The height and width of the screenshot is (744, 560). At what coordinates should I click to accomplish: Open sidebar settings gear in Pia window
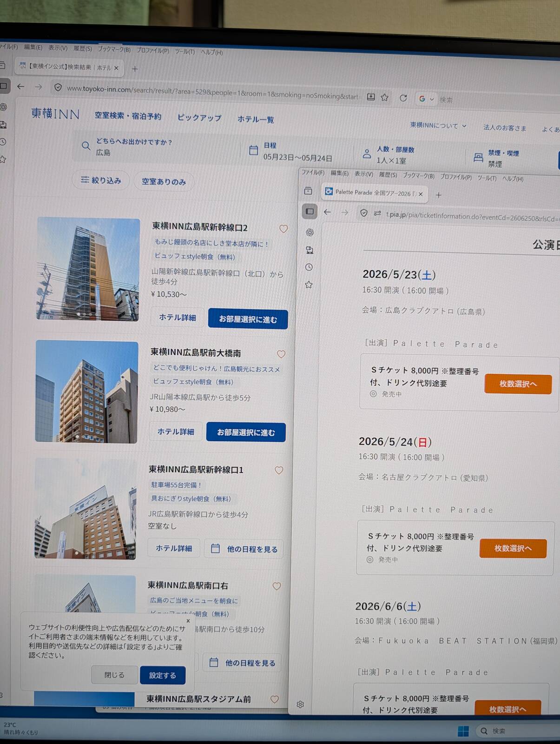[300, 704]
